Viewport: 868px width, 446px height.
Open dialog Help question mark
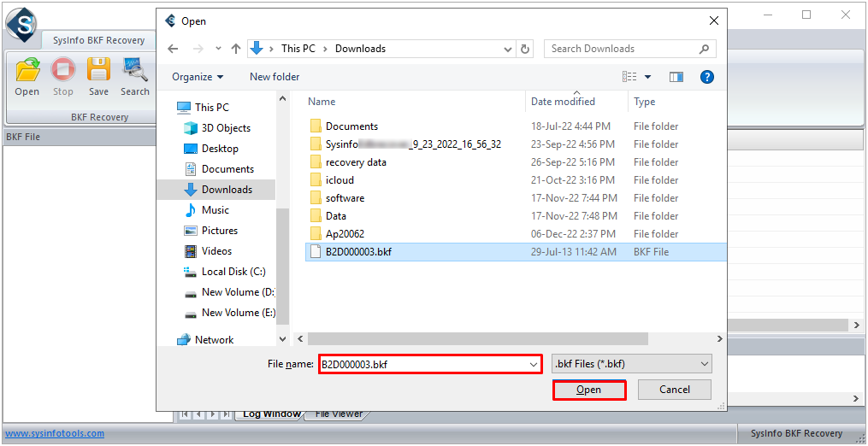tap(707, 77)
